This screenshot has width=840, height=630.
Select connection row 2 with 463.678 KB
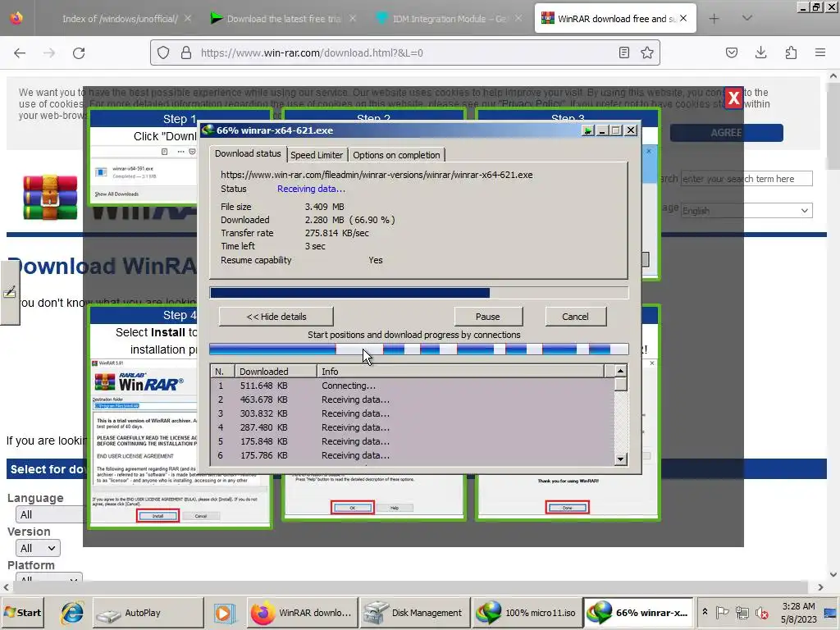(412, 399)
